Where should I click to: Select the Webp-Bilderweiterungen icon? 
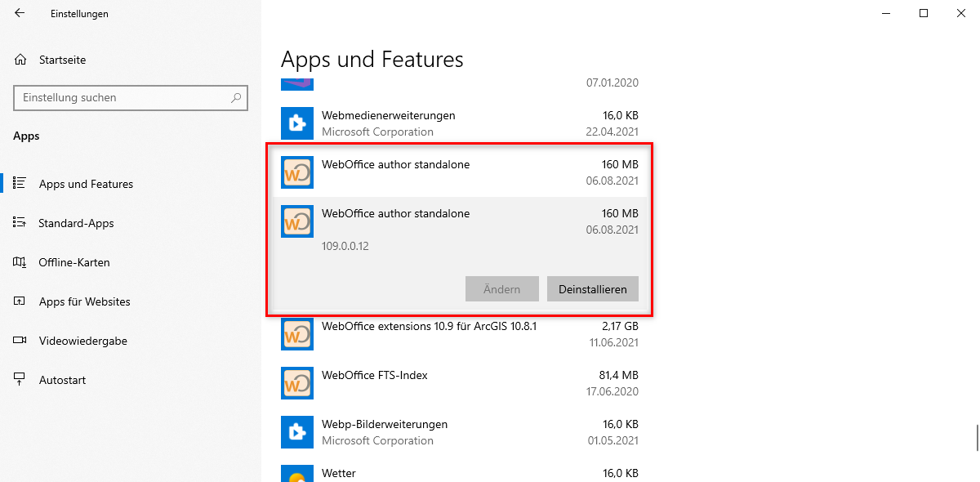coord(296,431)
